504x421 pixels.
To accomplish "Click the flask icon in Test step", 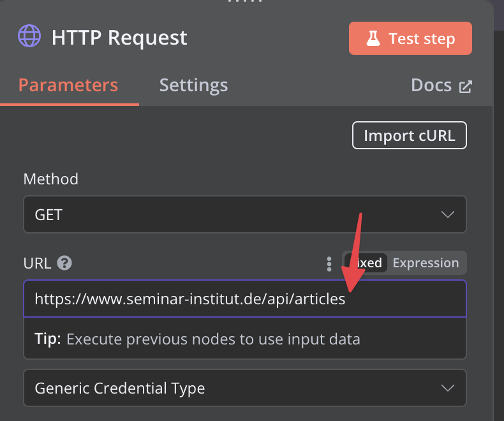I will pos(373,39).
